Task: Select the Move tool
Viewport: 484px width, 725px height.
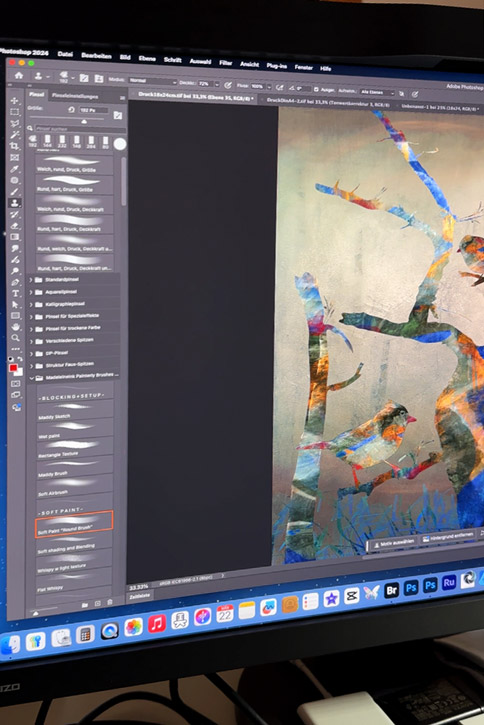Action: pyautogui.click(x=14, y=100)
